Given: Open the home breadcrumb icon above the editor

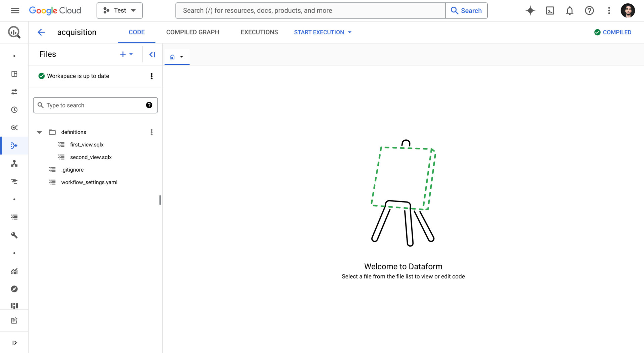Looking at the screenshot, I should [x=172, y=56].
